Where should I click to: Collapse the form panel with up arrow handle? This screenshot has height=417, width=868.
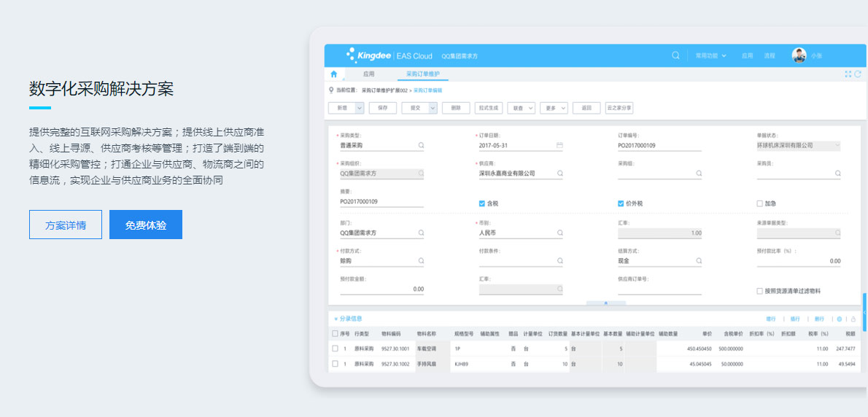click(605, 303)
